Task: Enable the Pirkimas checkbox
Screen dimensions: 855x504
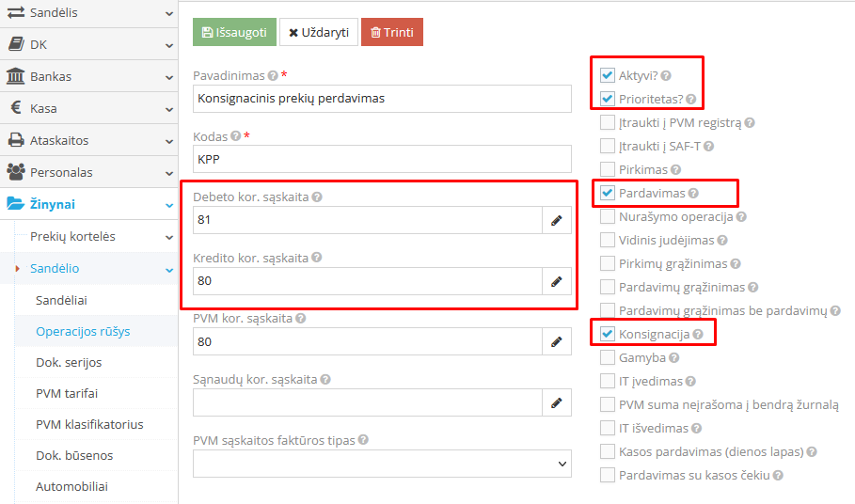Action: click(607, 169)
